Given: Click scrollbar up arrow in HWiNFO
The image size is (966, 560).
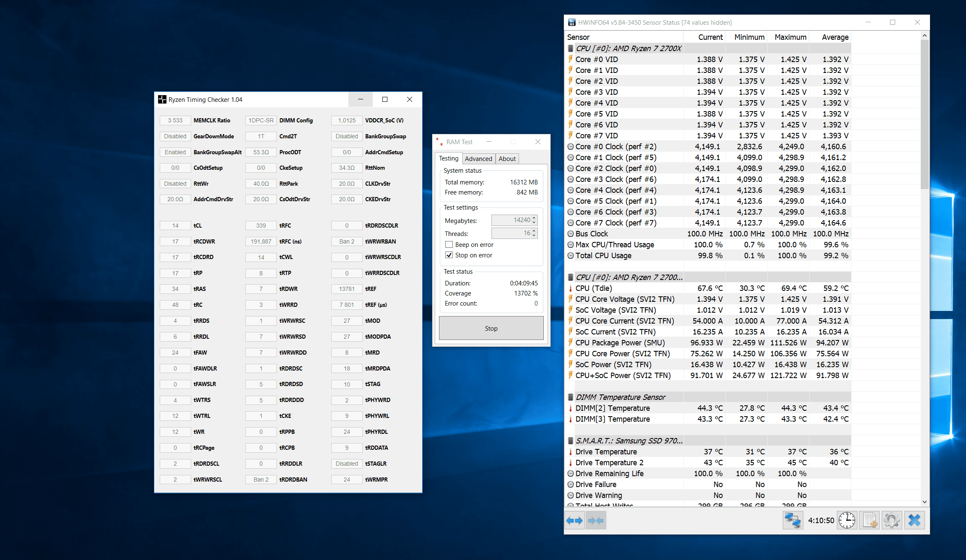Looking at the screenshot, I should point(924,36).
